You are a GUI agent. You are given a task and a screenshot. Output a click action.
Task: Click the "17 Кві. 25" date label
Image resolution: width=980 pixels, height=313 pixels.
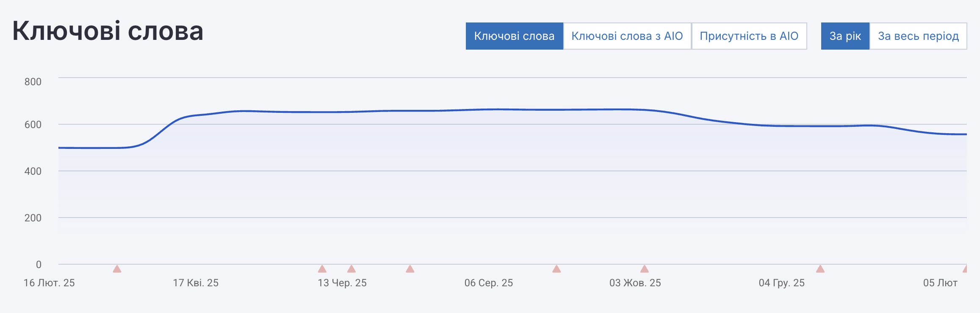(x=196, y=283)
